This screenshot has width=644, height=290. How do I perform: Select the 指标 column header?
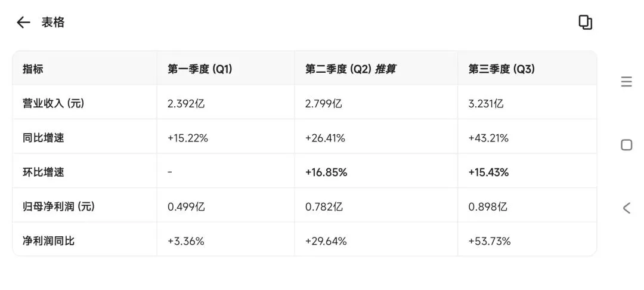click(x=33, y=69)
